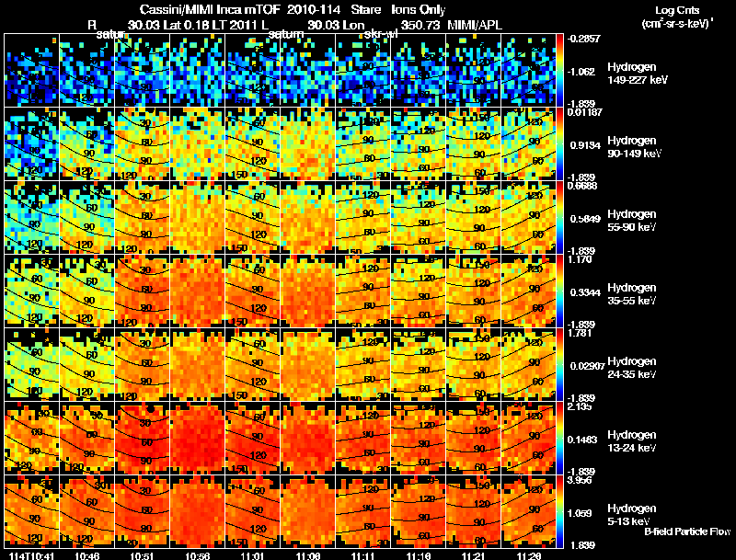This screenshot has width=736, height=560.
Task: Select the 11:06 panel in the 35-55 keV row
Action: (x=308, y=291)
